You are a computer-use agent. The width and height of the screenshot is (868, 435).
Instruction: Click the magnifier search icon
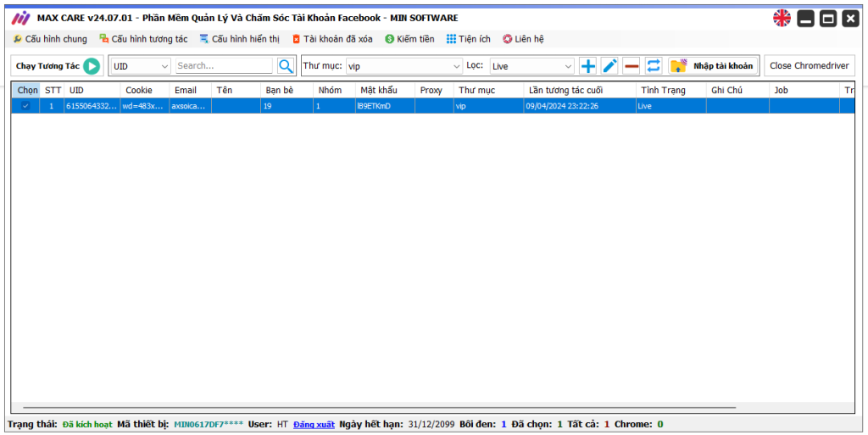(x=286, y=66)
